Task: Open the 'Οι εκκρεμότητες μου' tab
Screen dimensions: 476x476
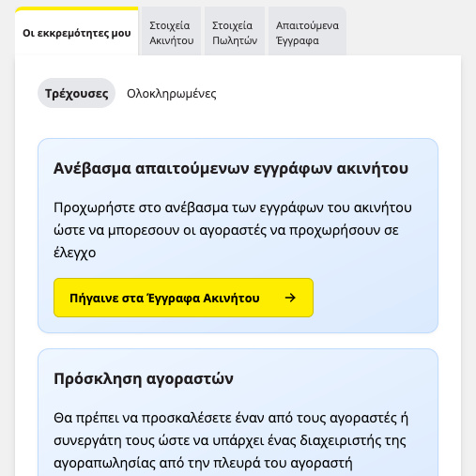Action: [77, 32]
